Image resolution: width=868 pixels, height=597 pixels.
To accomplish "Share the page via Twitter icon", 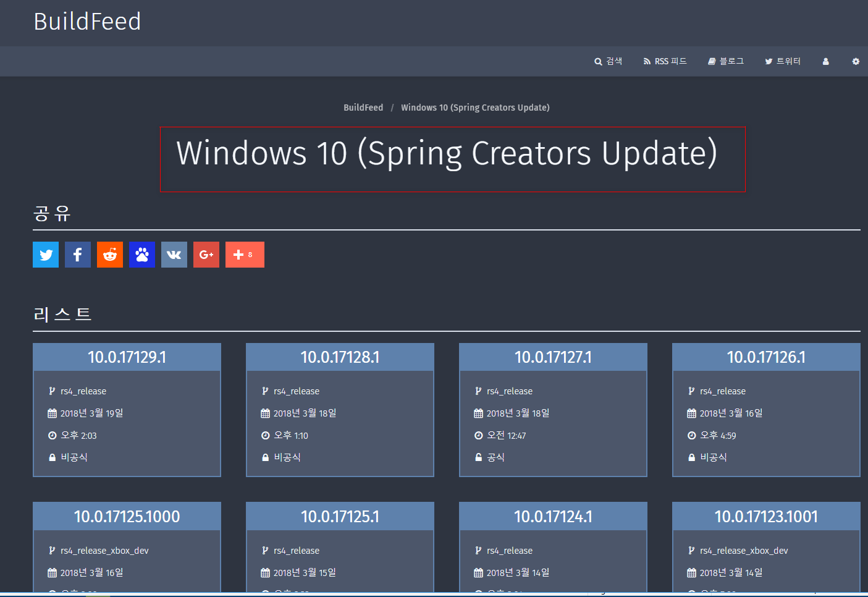I will point(46,255).
